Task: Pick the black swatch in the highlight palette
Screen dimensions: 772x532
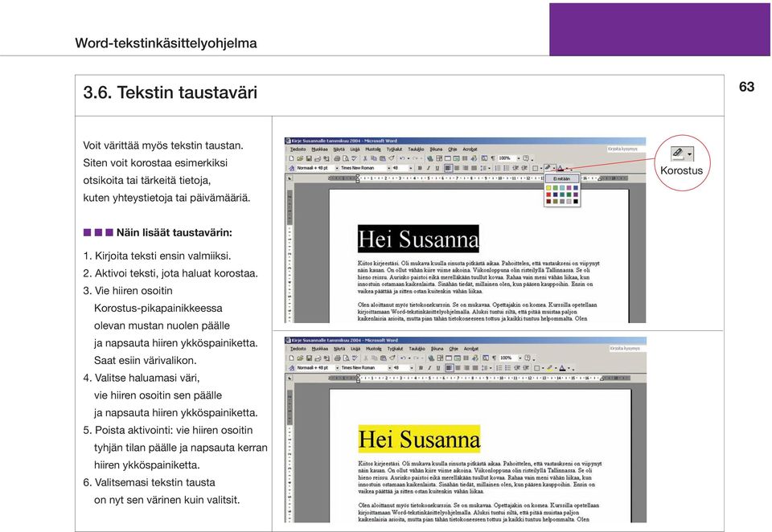Action: (576, 201)
